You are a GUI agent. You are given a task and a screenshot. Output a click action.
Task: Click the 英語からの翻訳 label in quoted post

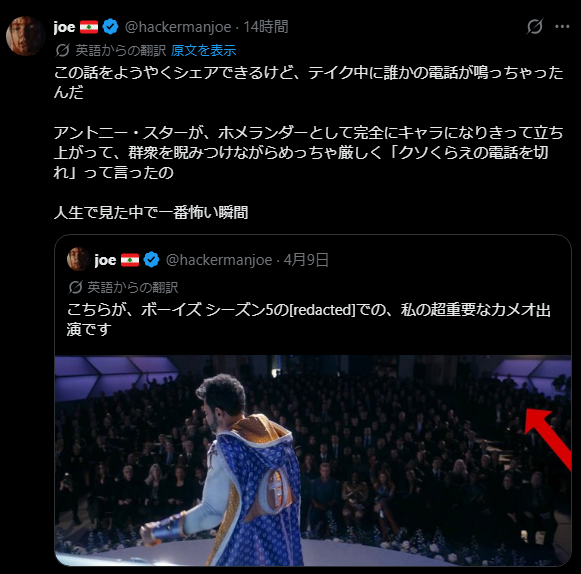click(133, 288)
